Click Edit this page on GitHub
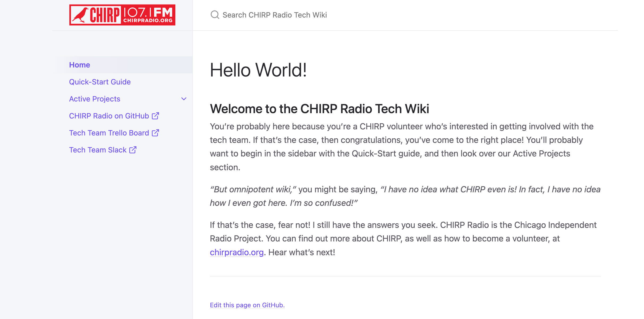The height and width of the screenshot is (319, 644). (247, 305)
